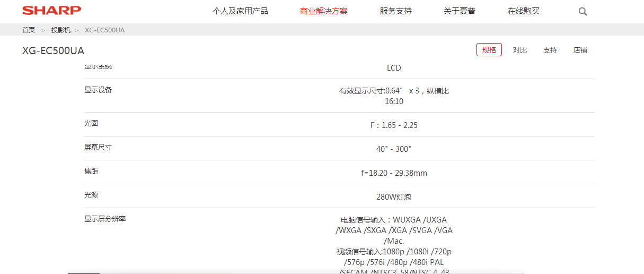
Task: Click XG-EC500UA in breadcrumb
Action: (104, 30)
